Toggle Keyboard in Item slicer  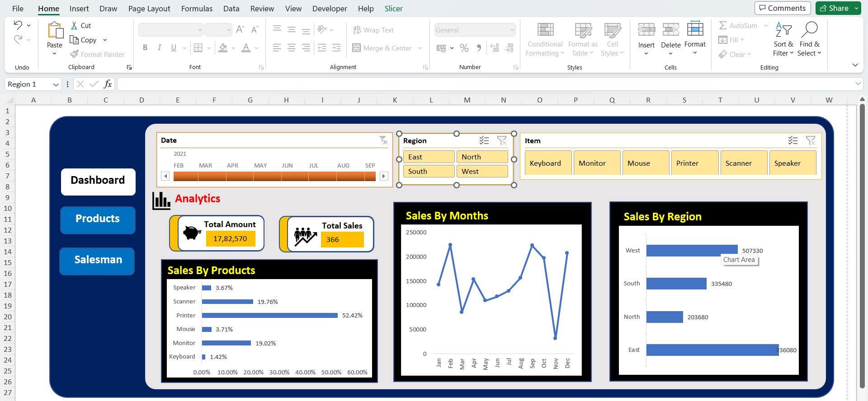[x=548, y=163]
